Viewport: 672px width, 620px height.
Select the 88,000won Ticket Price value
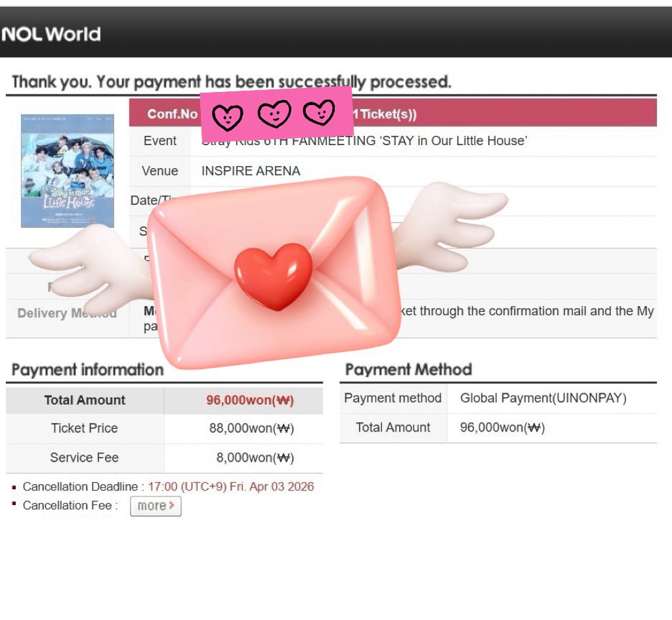pos(251,428)
